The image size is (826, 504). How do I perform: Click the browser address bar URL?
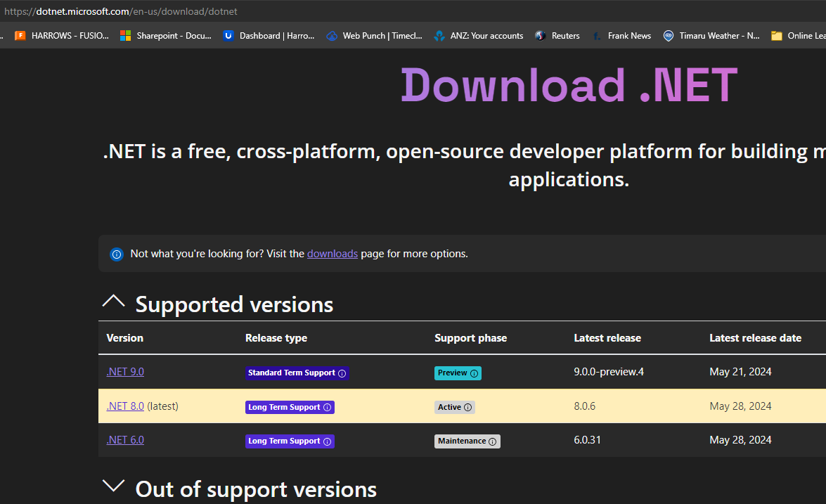(121, 11)
